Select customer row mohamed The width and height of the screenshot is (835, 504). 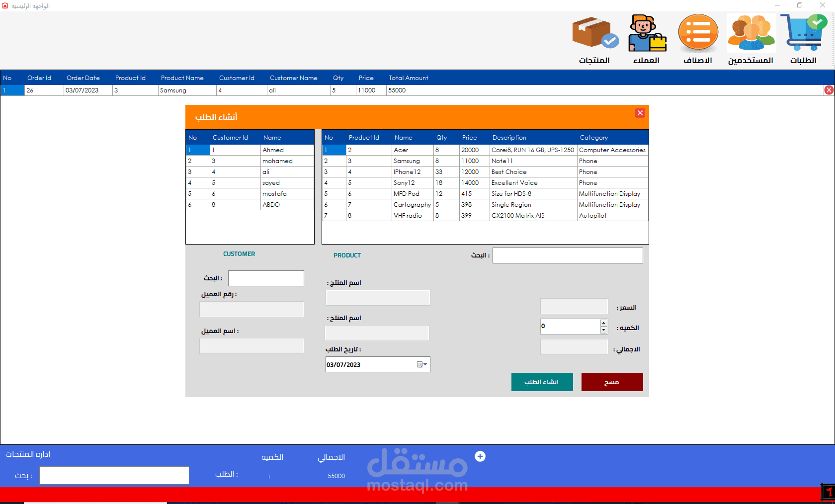[250, 161]
